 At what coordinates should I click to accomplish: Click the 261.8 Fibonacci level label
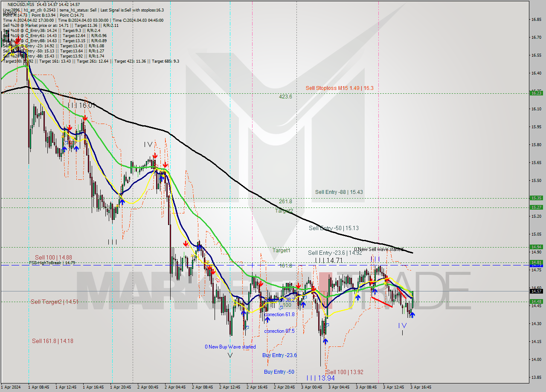285,202
